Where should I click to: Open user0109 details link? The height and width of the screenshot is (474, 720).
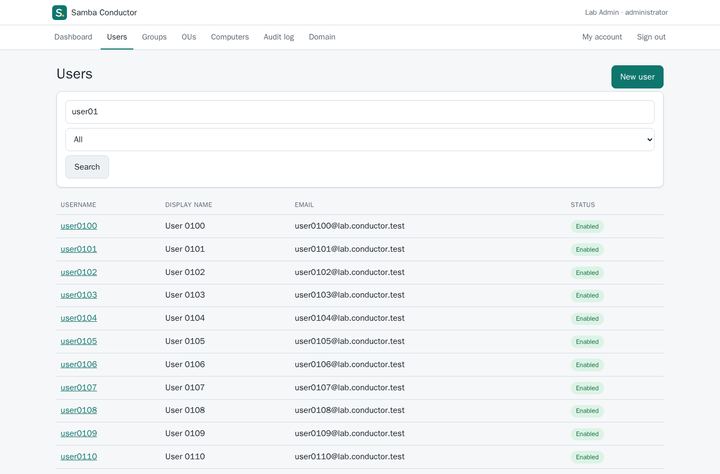[79, 433]
